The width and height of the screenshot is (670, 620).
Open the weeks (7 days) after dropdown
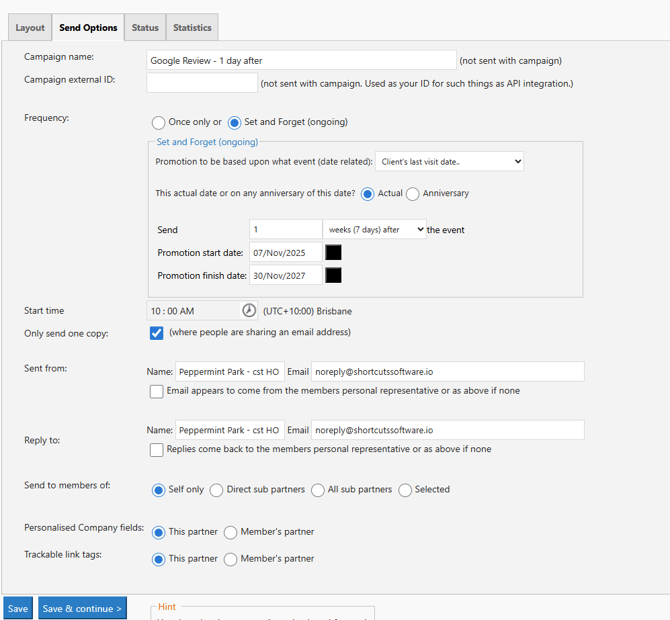pyautogui.click(x=375, y=229)
